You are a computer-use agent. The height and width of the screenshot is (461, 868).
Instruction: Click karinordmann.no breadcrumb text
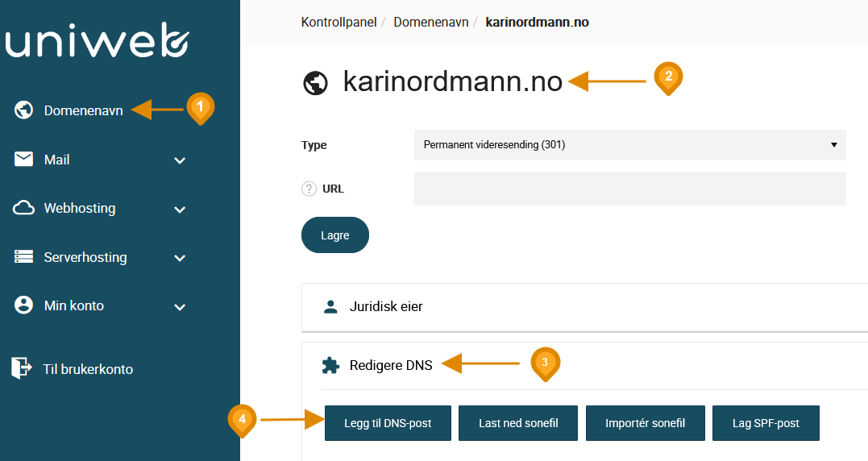point(537,22)
